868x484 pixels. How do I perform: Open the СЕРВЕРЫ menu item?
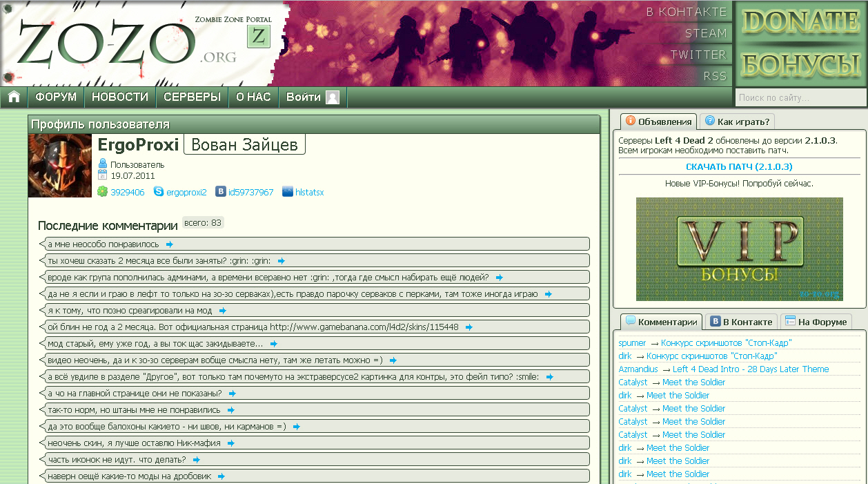point(192,97)
